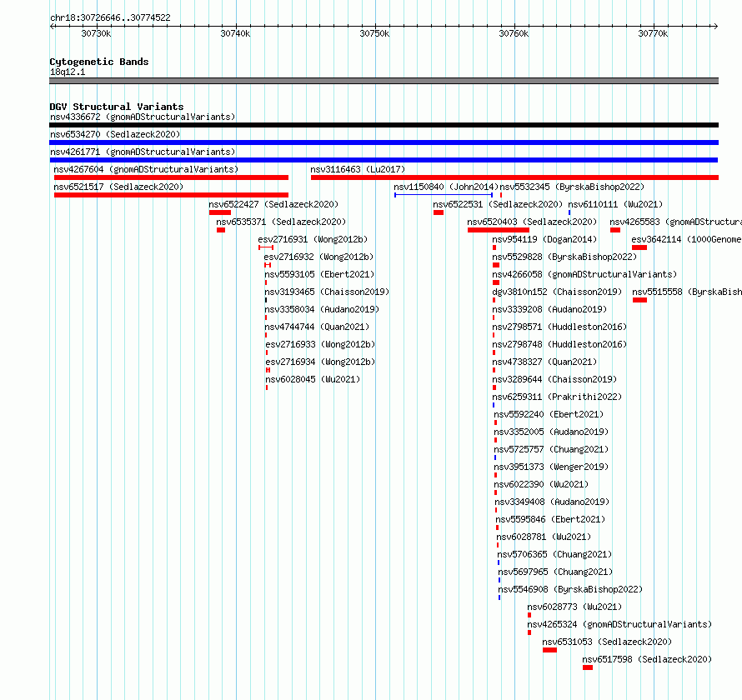Click nsv6517598 (Sedlazeck2020) label
The width and height of the screenshot is (742, 700).
[647, 659]
